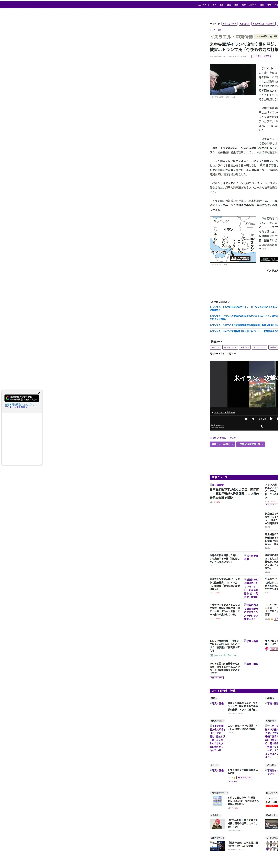Open フランスとモロッコ match article

[x=225, y=610]
